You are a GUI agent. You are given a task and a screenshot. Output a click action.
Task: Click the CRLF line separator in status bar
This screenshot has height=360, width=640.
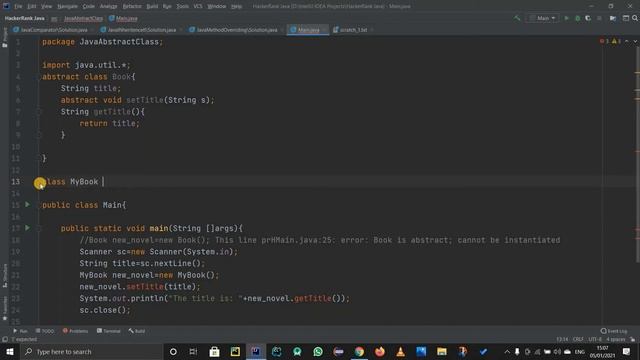[x=578, y=340]
